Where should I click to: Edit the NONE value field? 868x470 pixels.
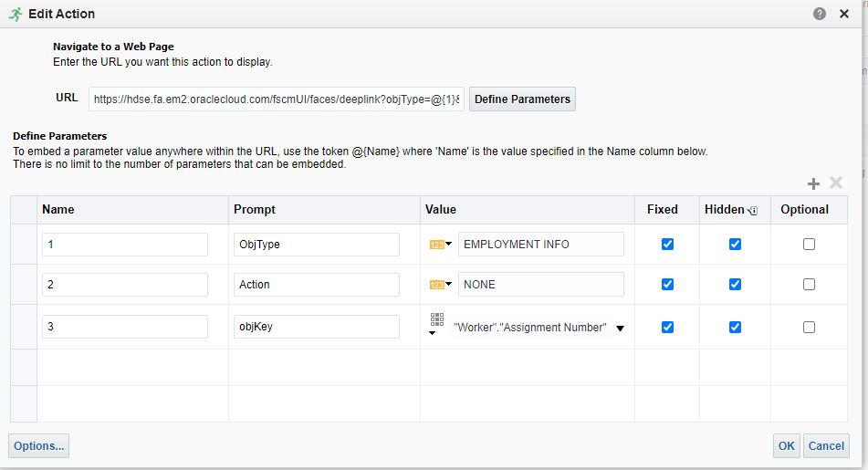(541, 285)
